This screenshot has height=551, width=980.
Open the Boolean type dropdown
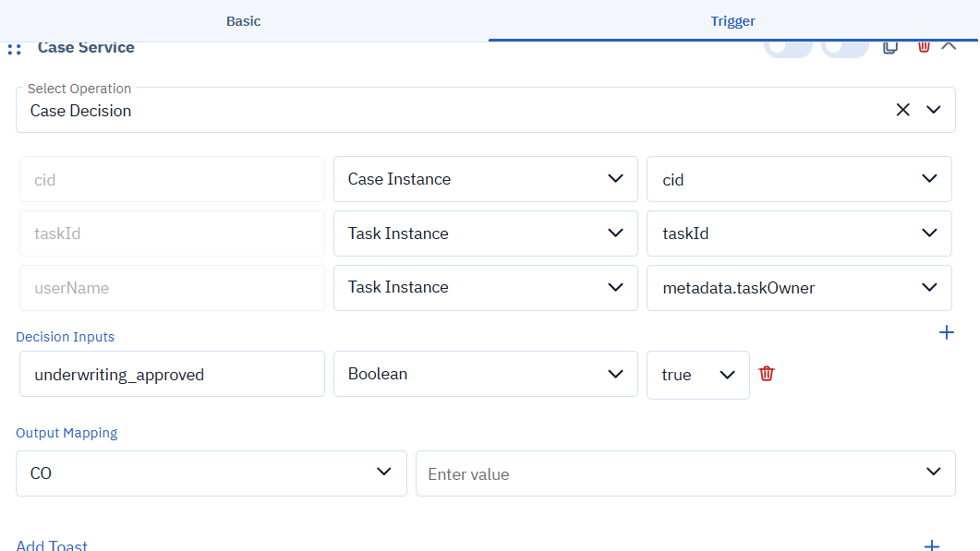click(x=485, y=374)
